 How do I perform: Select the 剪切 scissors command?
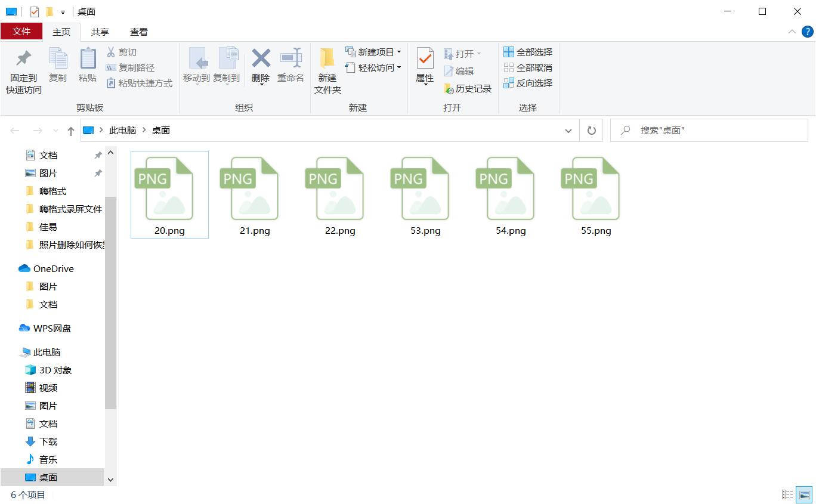pos(122,52)
